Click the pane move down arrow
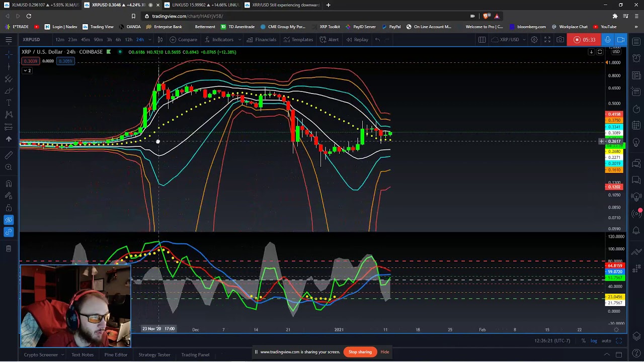644x362 pixels. [x=592, y=52]
